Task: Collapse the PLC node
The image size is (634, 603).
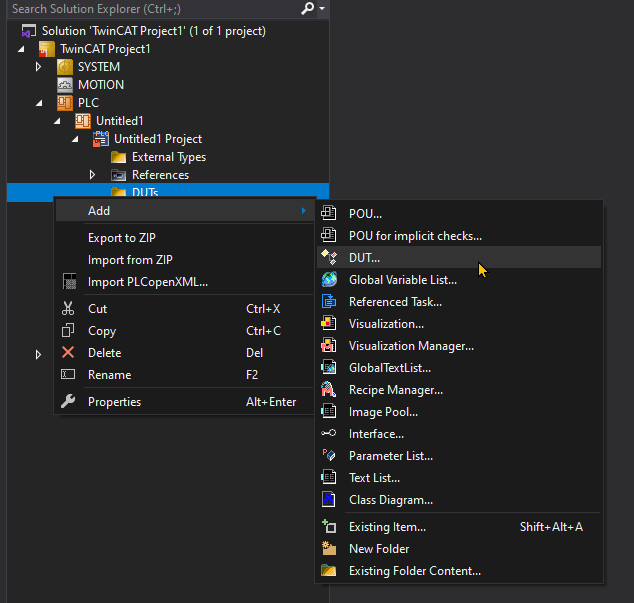Action: [x=39, y=103]
